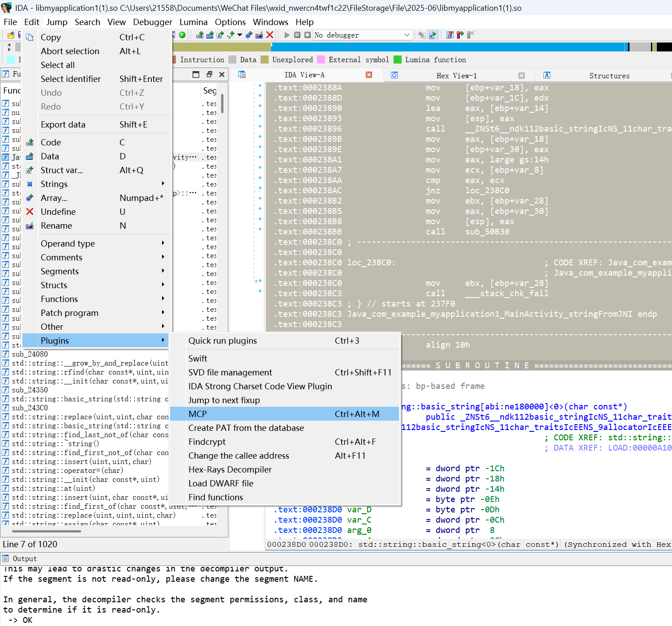Click the Hex View-1 tab icon
The height and width of the screenshot is (626, 672).
(x=394, y=75)
